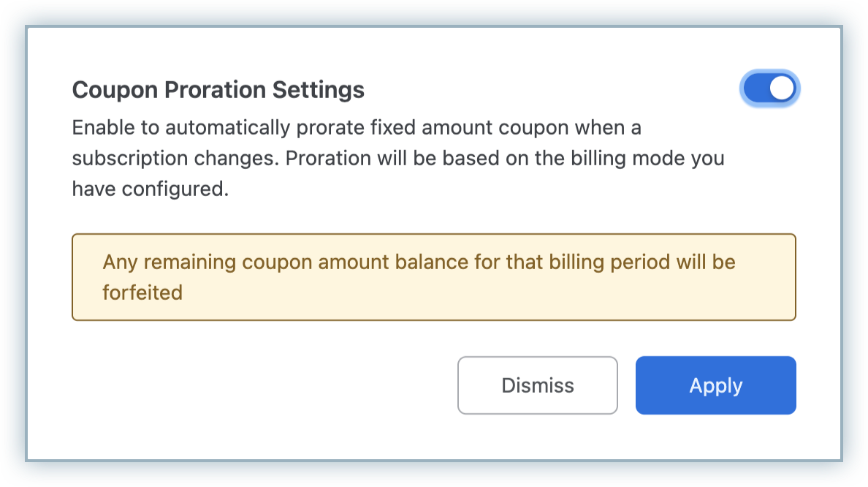Switch the fixed amount coupon proration toggle
Viewport: 868px width, 487px height.
[x=771, y=88]
